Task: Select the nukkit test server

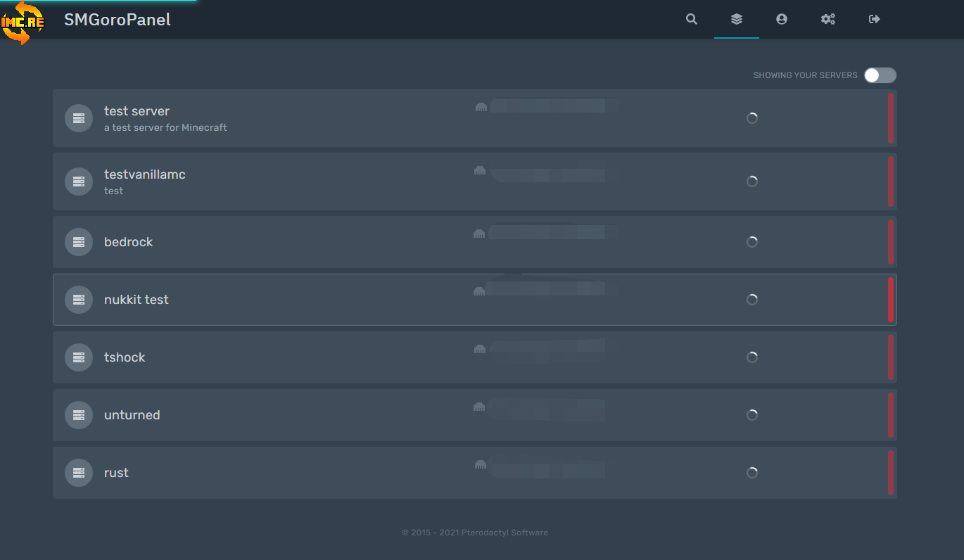Action: click(137, 300)
